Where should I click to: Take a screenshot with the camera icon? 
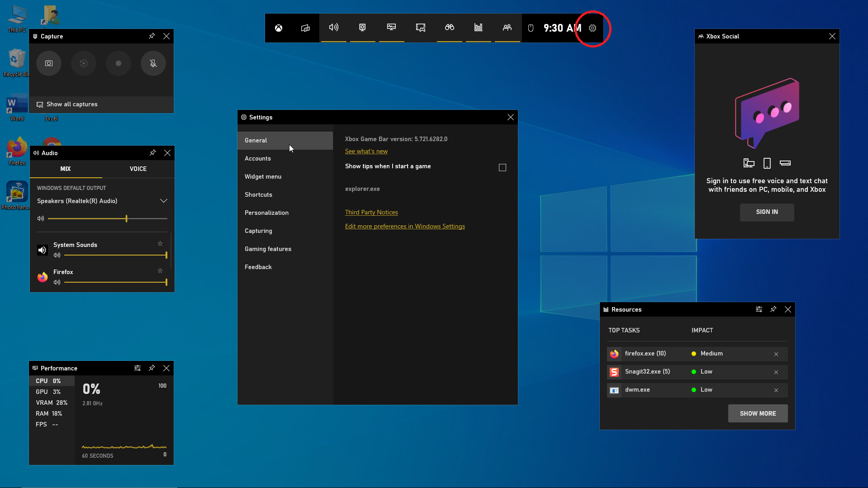coord(49,63)
